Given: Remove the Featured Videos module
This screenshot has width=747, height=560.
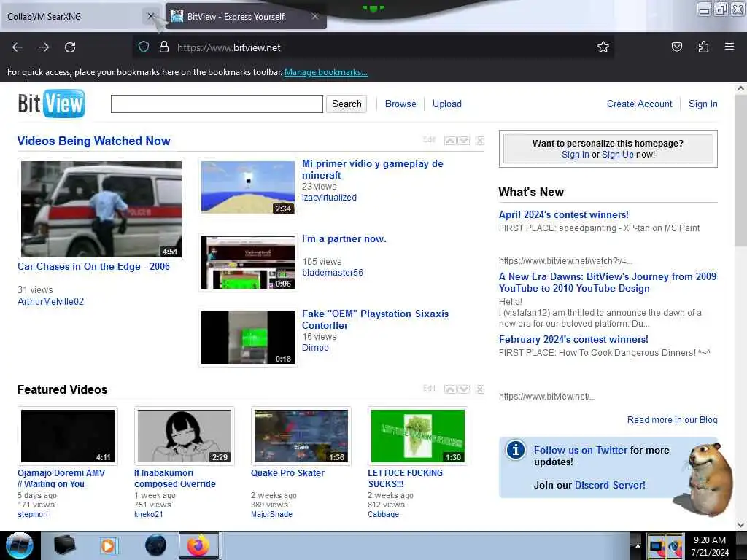Looking at the screenshot, I should [480, 389].
